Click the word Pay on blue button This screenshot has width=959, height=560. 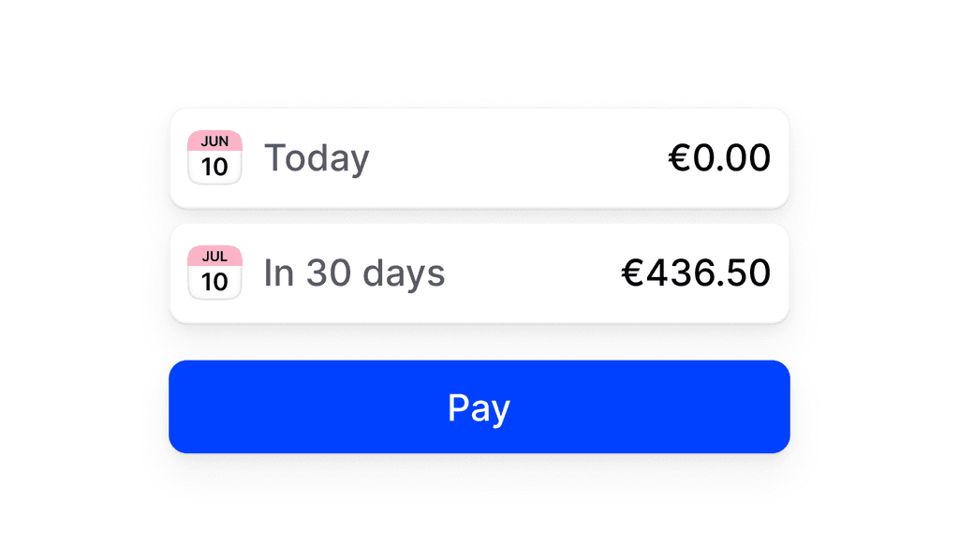479,408
